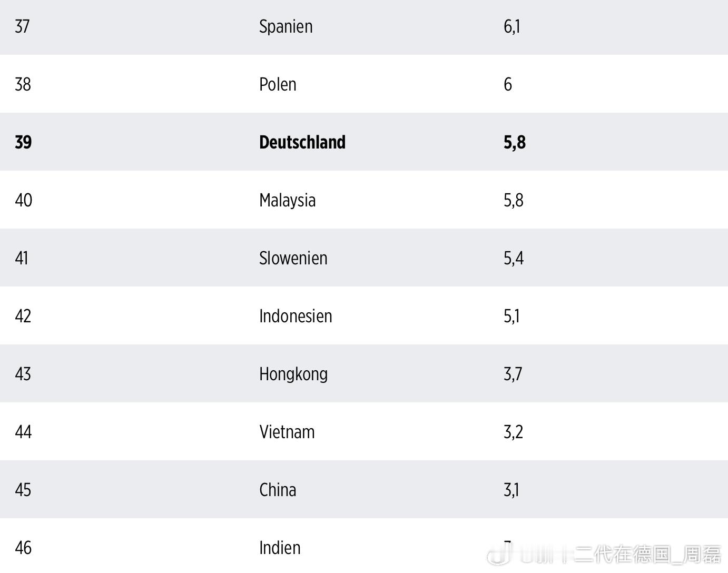Click Slowenien in the ranking table
The width and height of the screenshot is (728, 573).
click(293, 258)
